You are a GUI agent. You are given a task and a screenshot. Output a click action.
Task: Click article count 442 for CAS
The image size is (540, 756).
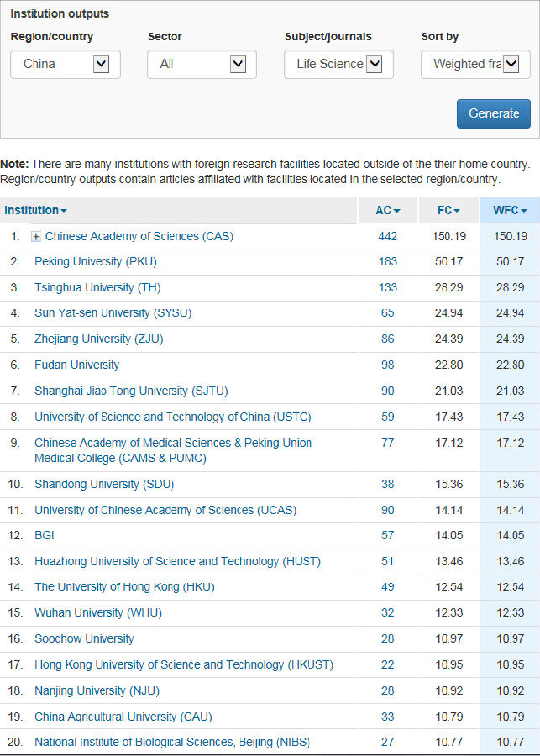tap(388, 237)
